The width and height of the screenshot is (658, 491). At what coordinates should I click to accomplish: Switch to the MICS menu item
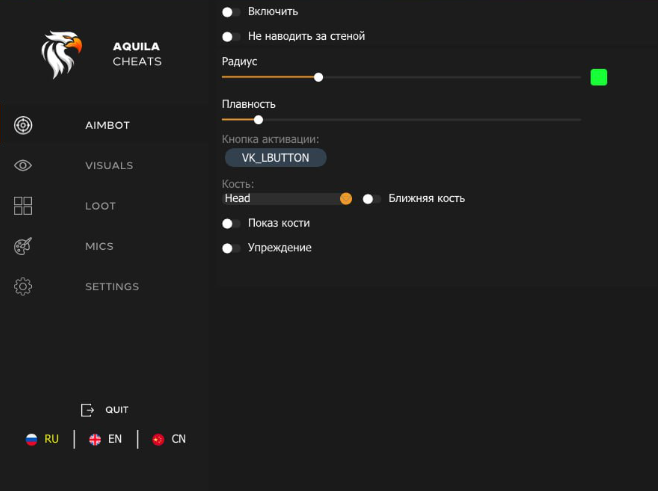coord(100,246)
